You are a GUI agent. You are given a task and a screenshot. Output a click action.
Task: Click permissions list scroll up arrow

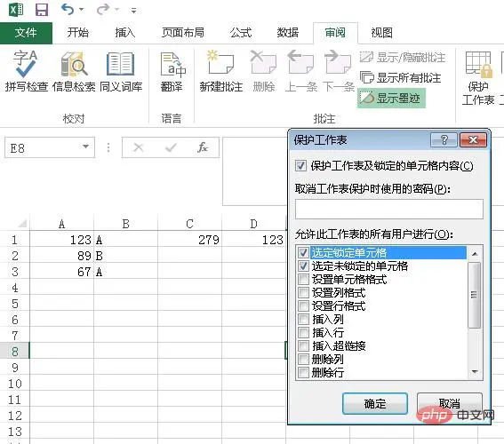475,254
